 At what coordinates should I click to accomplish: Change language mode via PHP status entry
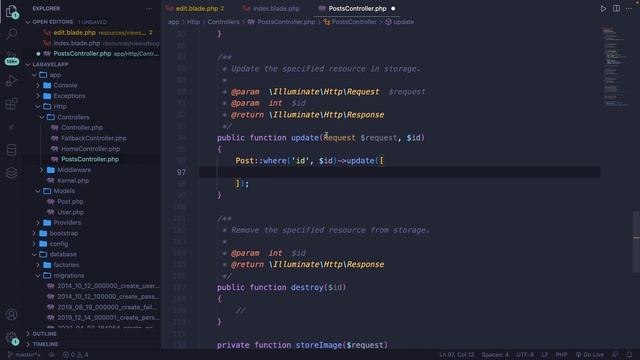click(561, 355)
